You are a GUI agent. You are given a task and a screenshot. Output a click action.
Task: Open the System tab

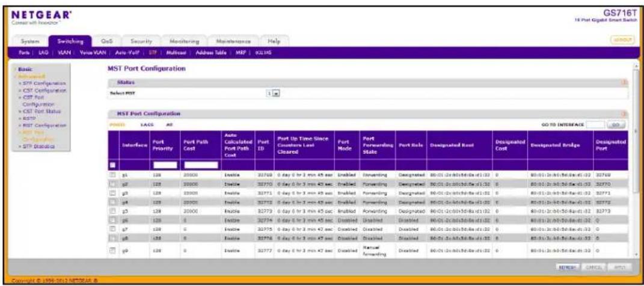tap(30, 41)
